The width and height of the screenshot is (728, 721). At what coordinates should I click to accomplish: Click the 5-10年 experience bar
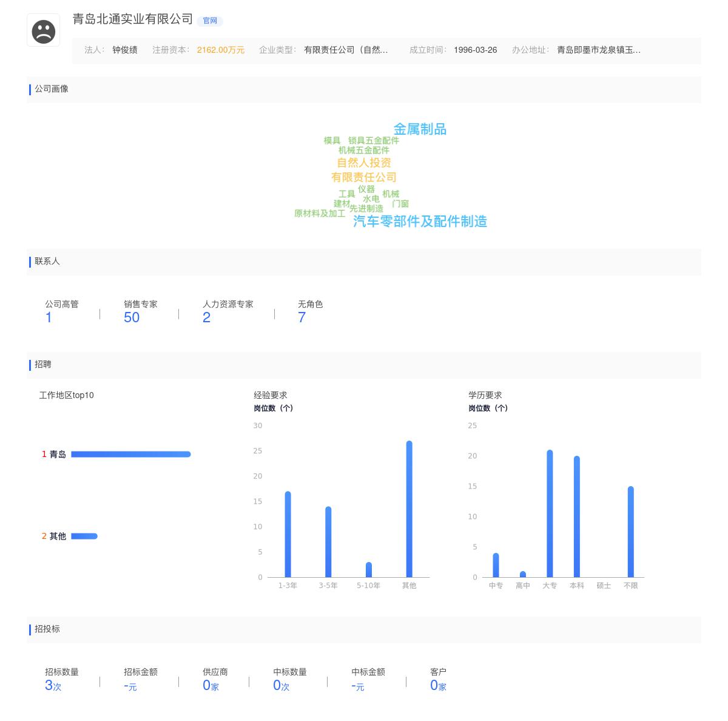click(x=369, y=569)
